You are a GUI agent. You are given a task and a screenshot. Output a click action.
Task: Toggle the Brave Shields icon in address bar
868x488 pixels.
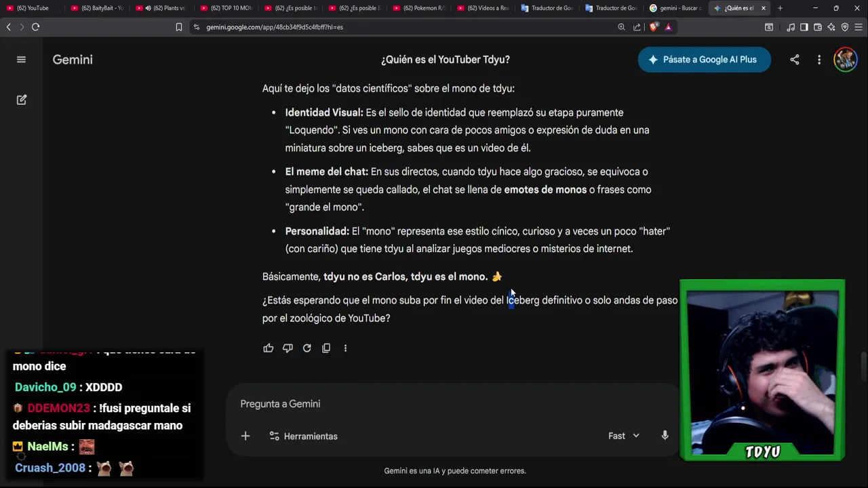click(653, 27)
